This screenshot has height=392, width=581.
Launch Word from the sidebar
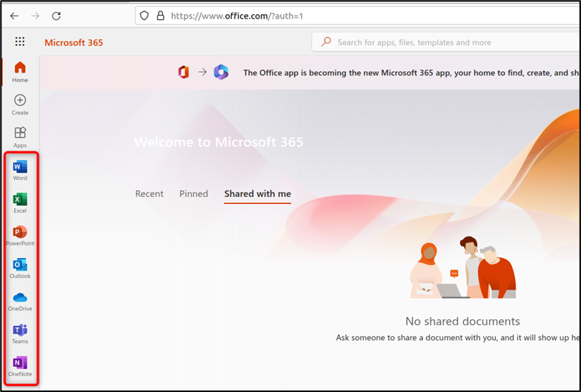(x=20, y=170)
